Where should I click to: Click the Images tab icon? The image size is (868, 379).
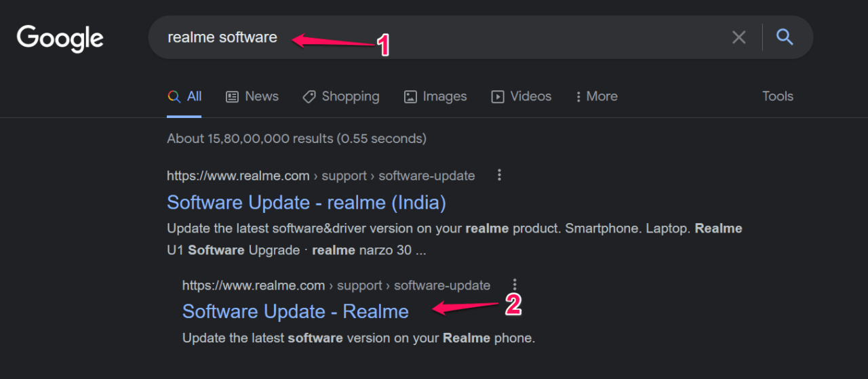(410, 96)
